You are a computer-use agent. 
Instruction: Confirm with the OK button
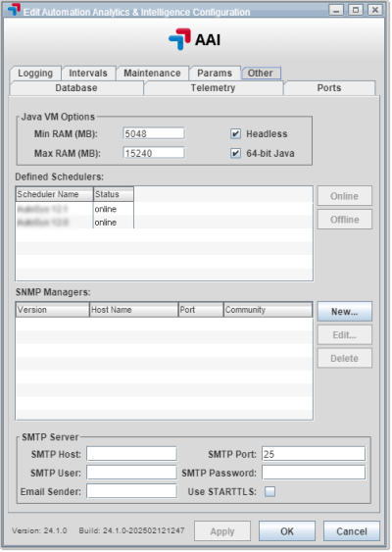coord(287,531)
